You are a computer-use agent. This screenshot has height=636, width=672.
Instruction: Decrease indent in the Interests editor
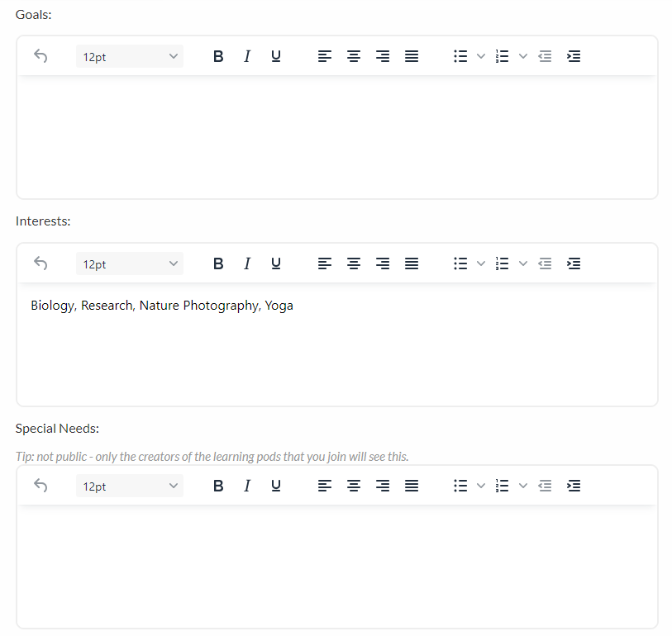coord(545,263)
